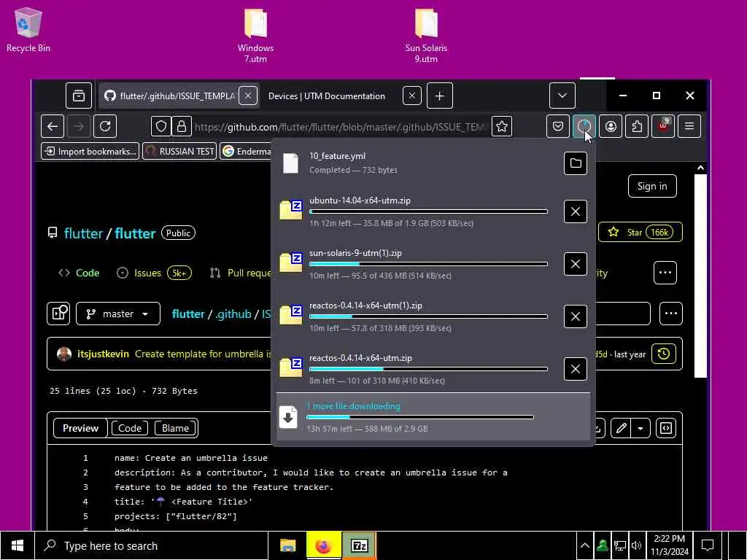Viewport: 747px width, 560px height.
Task: Star the flutter repository
Action: tap(640, 233)
